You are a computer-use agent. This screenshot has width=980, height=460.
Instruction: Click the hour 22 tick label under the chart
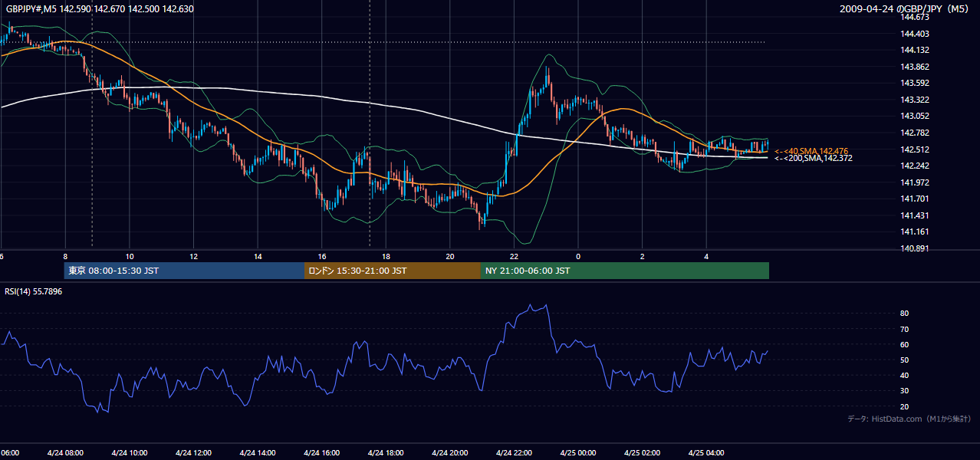514,256
